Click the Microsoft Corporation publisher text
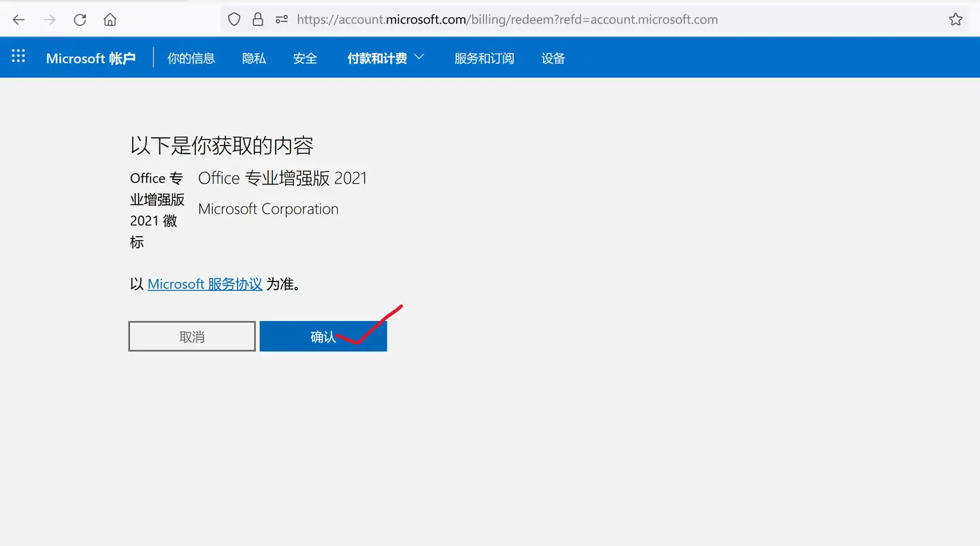980x546 pixels. coord(268,209)
